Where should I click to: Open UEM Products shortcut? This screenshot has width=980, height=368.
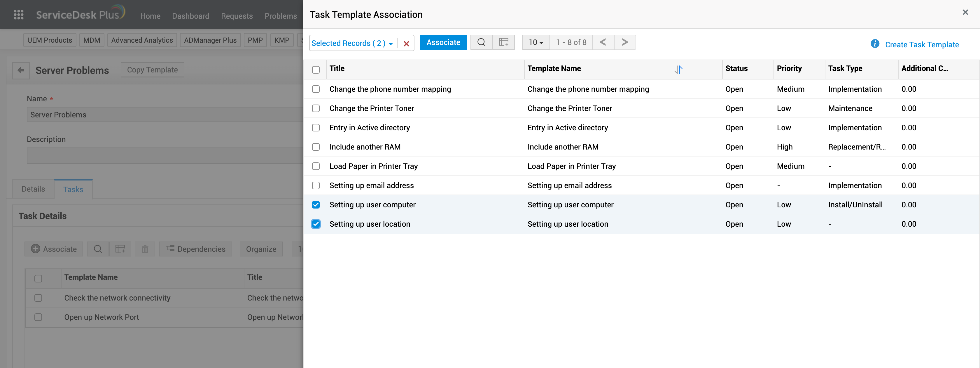50,40
